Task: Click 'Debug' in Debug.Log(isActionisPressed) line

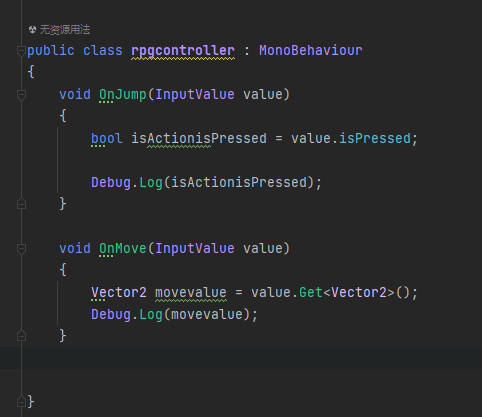Action: [x=111, y=183]
